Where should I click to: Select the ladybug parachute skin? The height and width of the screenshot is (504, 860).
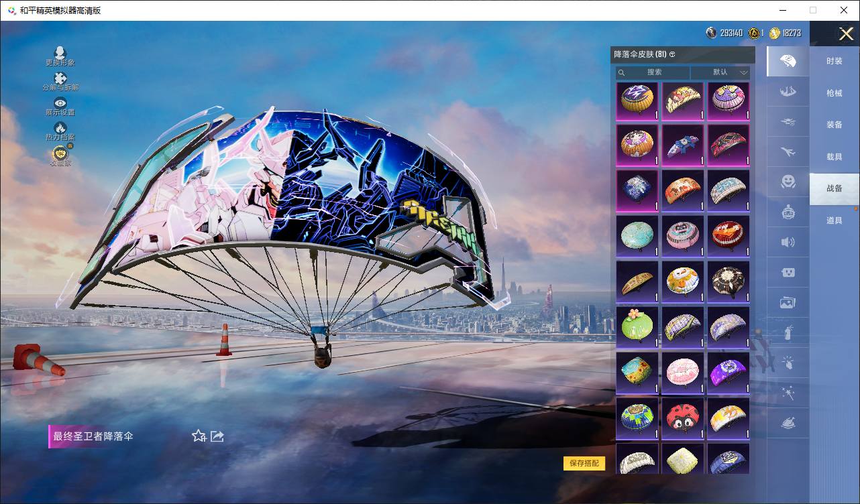pos(683,418)
